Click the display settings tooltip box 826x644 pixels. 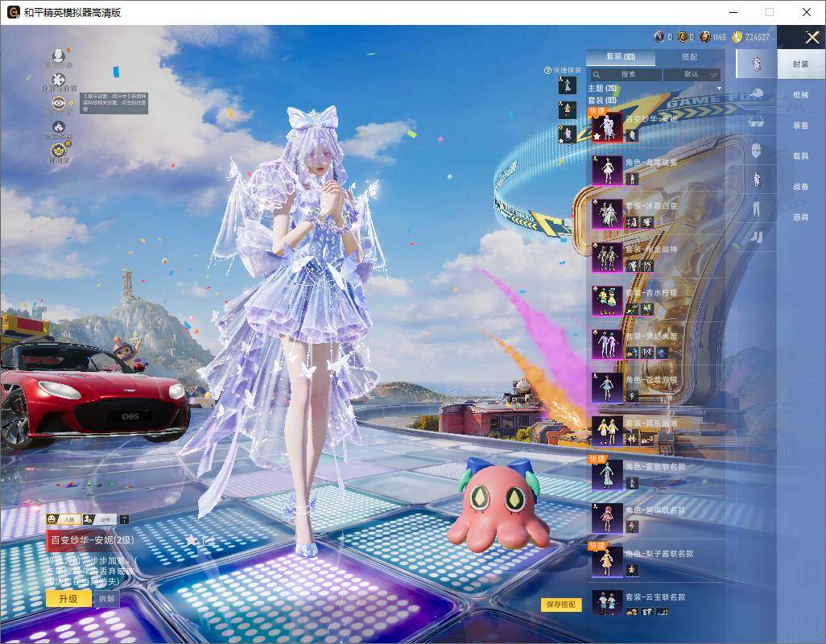[x=114, y=103]
